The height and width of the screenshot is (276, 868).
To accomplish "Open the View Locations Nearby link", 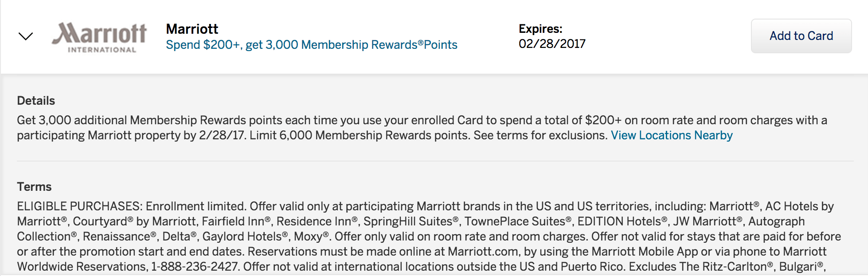I will (672, 135).
